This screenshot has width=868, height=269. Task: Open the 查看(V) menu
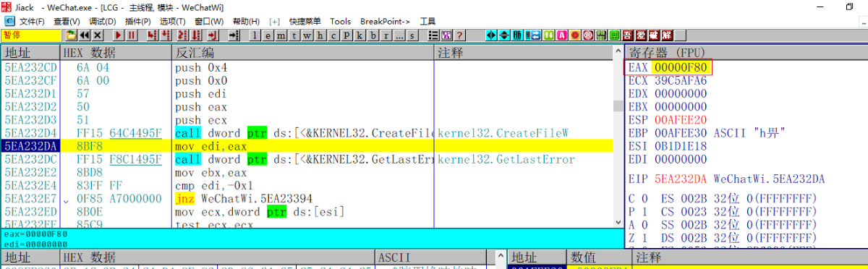coord(67,22)
